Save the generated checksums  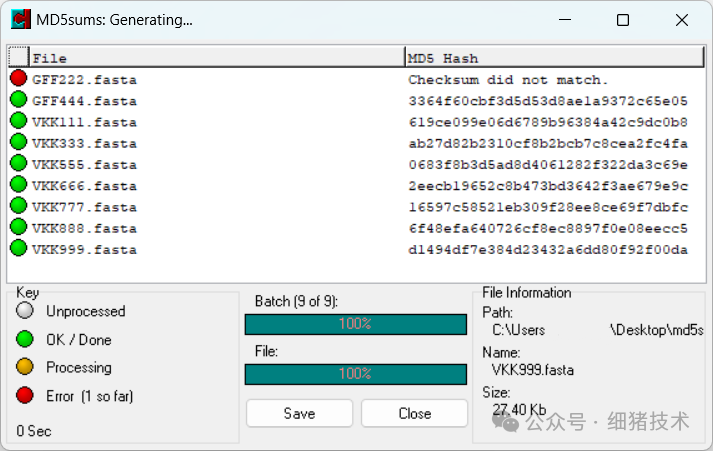pos(299,413)
